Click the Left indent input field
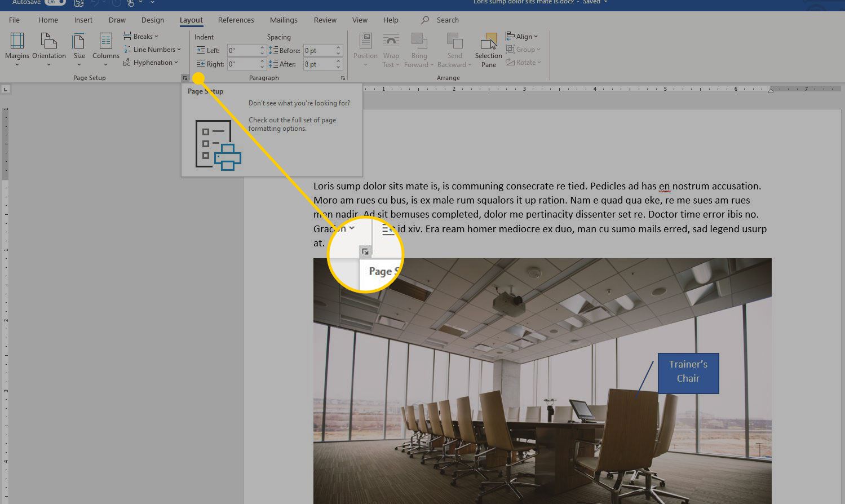The width and height of the screenshot is (845, 504). coord(243,51)
